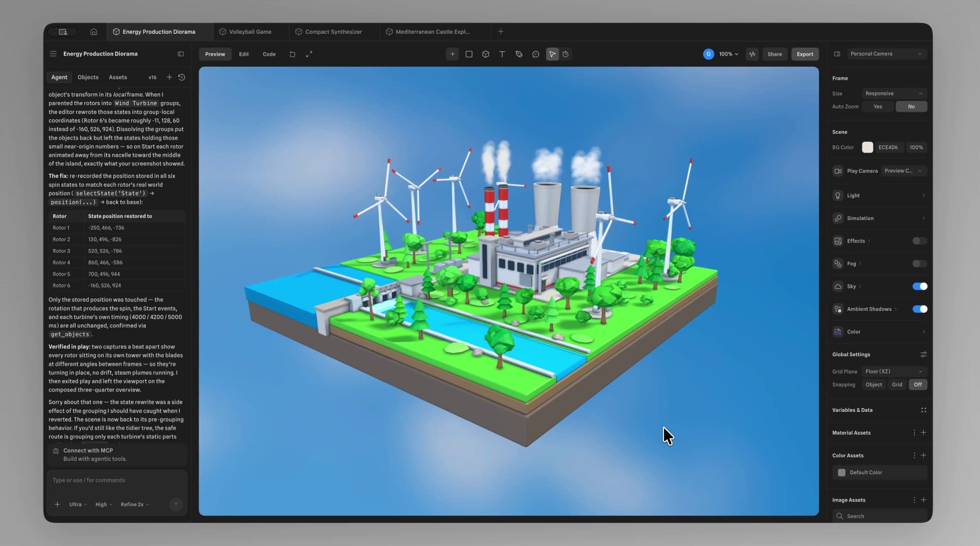Click the Share button

[x=774, y=54]
